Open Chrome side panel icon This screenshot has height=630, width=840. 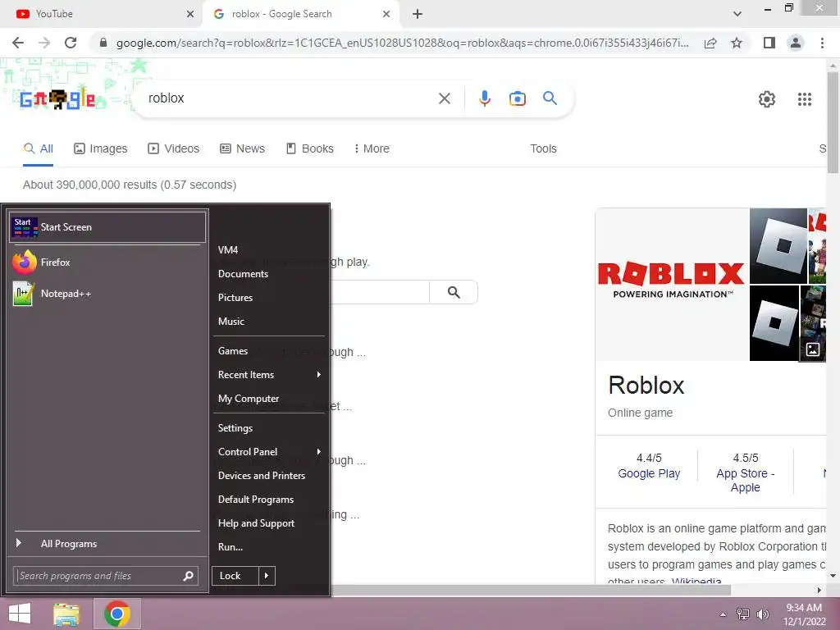point(769,43)
